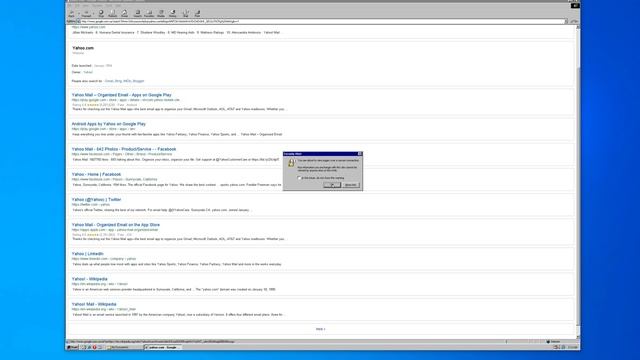Viewport: 640px width, 360px height.
Task: Click the lock icon in the Security Alert
Action: pos(291,163)
